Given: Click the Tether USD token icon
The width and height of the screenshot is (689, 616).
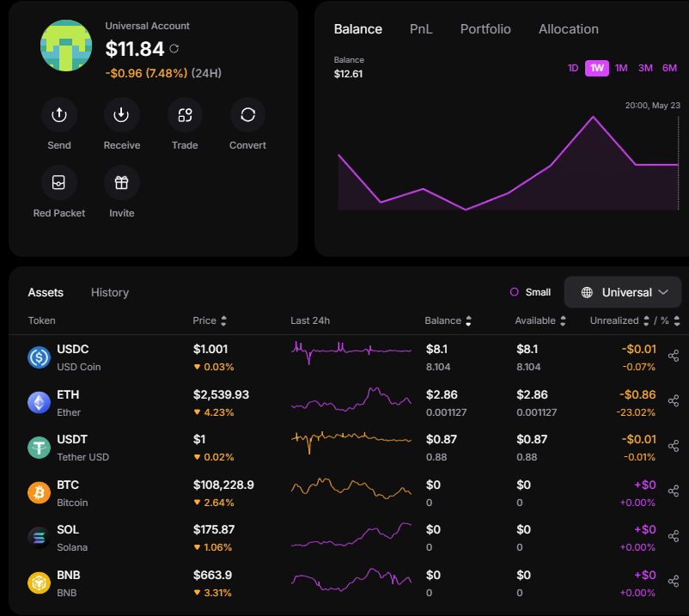Looking at the screenshot, I should [40, 448].
